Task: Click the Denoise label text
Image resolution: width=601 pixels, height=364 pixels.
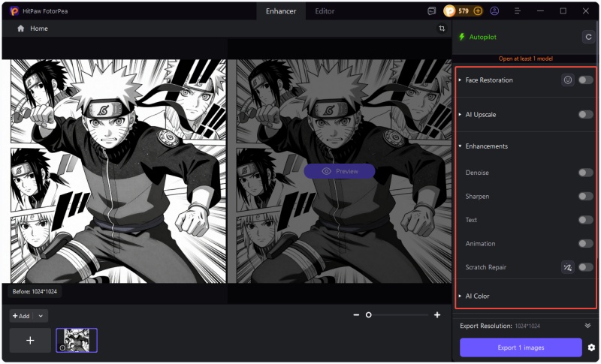Action: pos(477,173)
